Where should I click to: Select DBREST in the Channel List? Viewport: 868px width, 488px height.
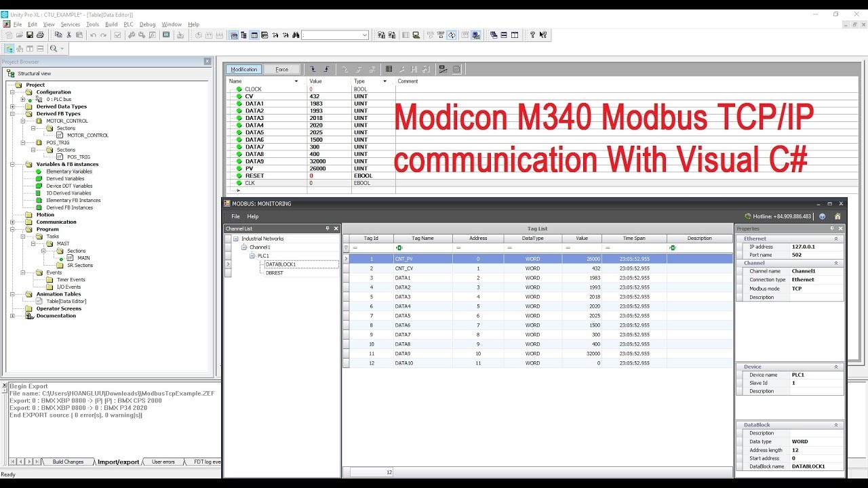click(x=275, y=272)
